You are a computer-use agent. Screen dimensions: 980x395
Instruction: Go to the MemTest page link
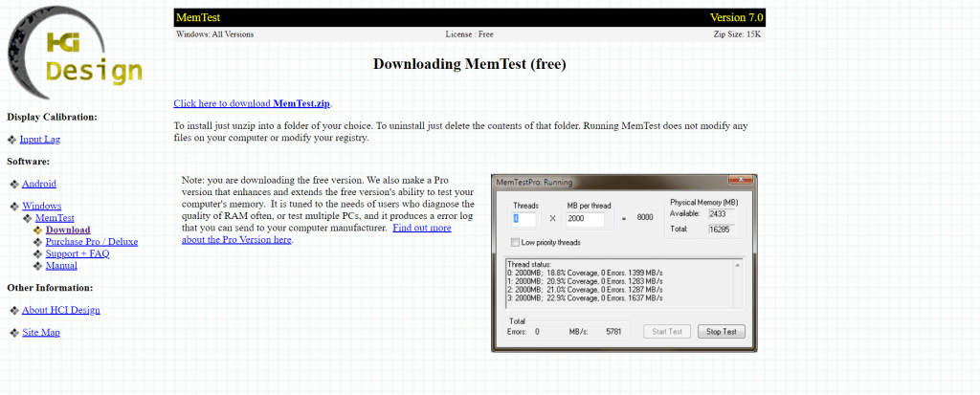[55, 218]
